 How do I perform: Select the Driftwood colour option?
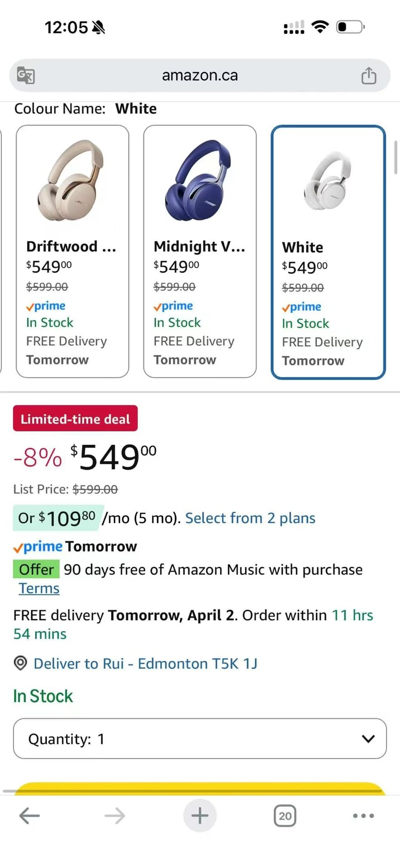point(72,251)
